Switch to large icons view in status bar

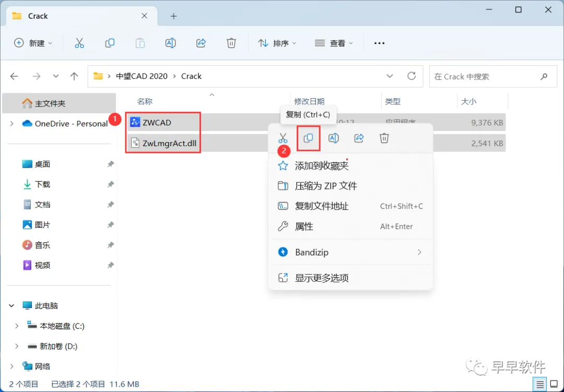tap(554, 385)
